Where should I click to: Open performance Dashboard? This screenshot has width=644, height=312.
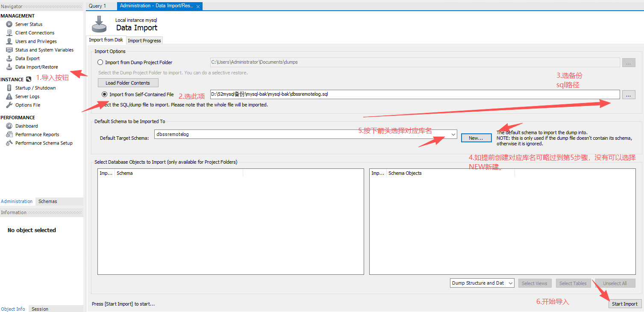click(x=26, y=126)
